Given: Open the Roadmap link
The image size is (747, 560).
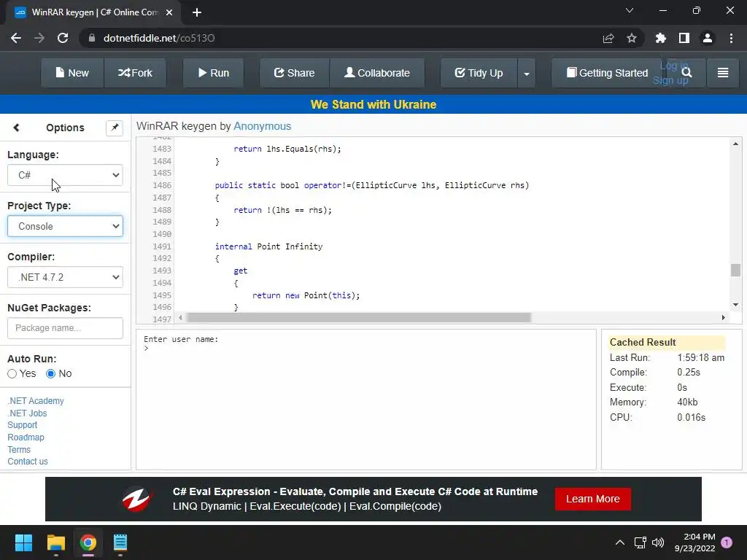Looking at the screenshot, I should (x=26, y=437).
